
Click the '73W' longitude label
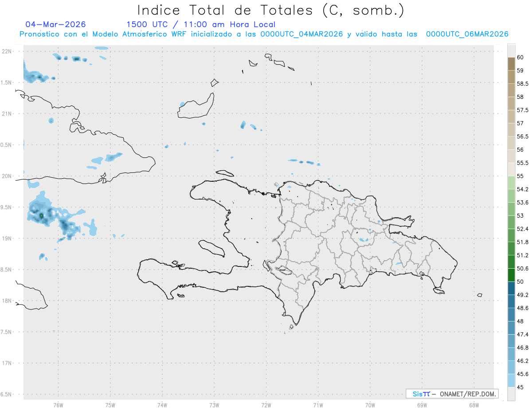[x=214, y=405]
